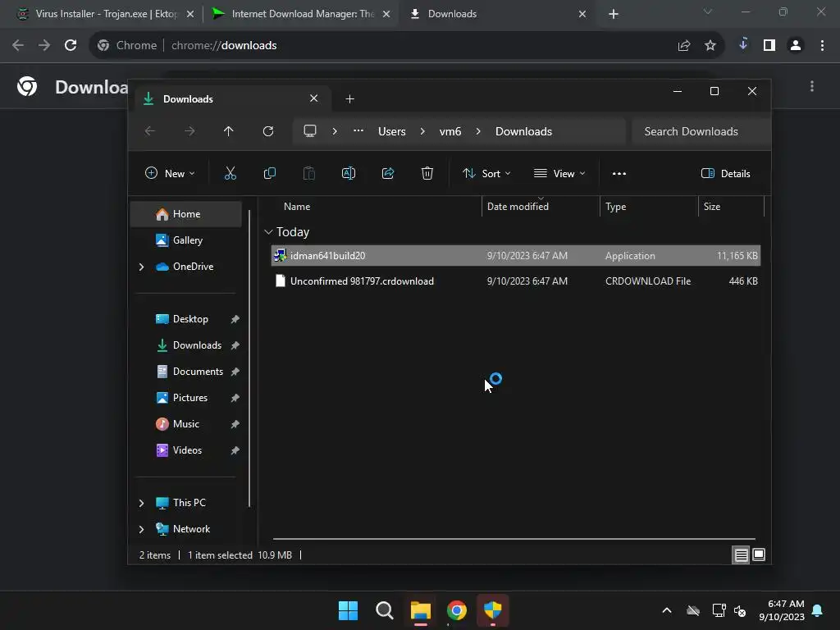Expand the This PC tree node
The width and height of the screenshot is (840, 630).
141,503
